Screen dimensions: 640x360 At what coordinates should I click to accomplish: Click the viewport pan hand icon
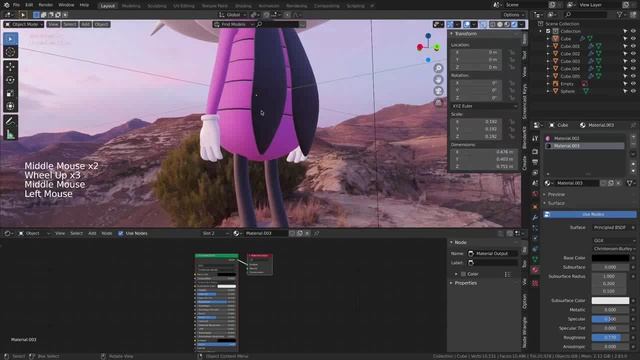(438, 80)
